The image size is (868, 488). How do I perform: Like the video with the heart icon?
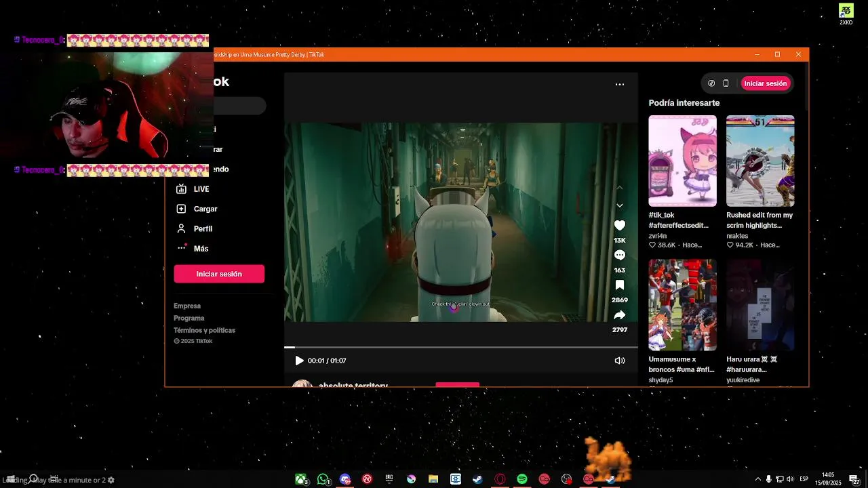pyautogui.click(x=619, y=225)
